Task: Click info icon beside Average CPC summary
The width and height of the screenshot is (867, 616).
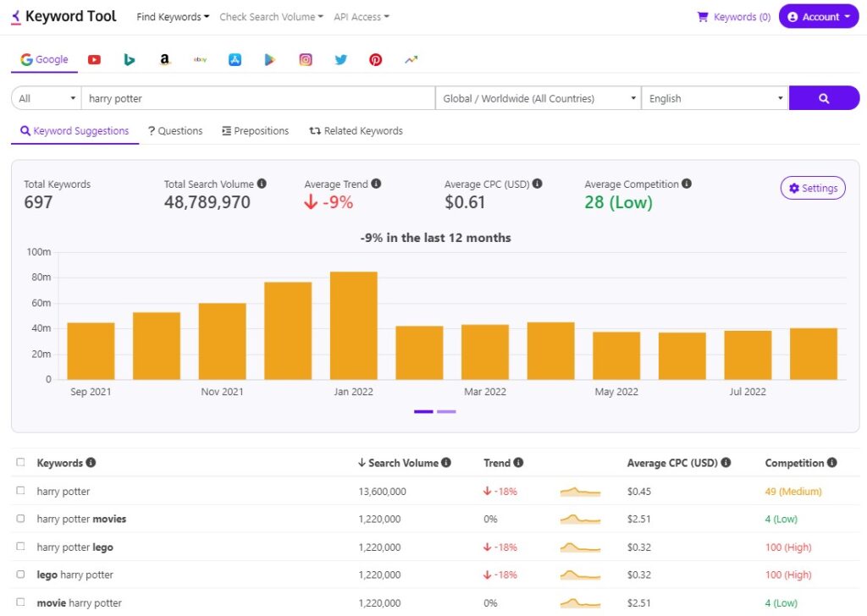Action: [537, 184]
